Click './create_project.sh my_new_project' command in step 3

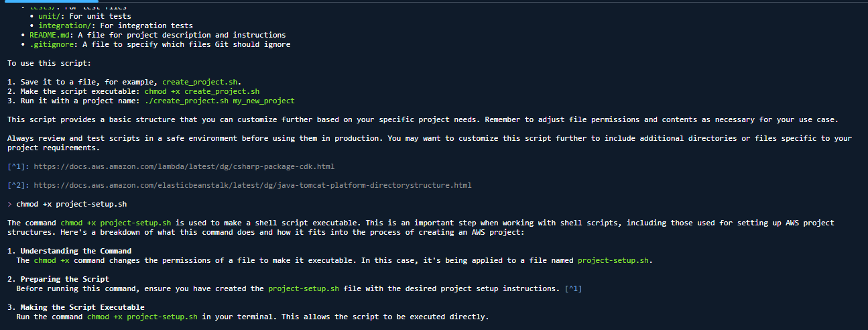[x=219, y=101]
